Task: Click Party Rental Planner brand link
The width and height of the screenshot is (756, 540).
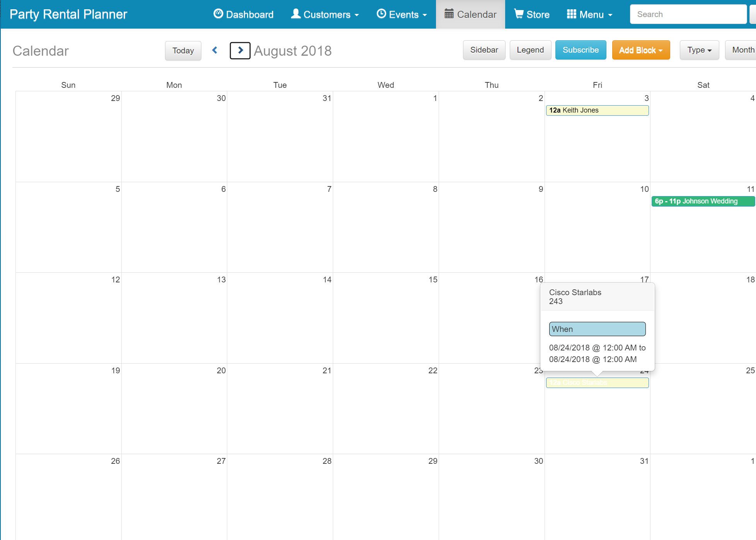Action: 68,14
